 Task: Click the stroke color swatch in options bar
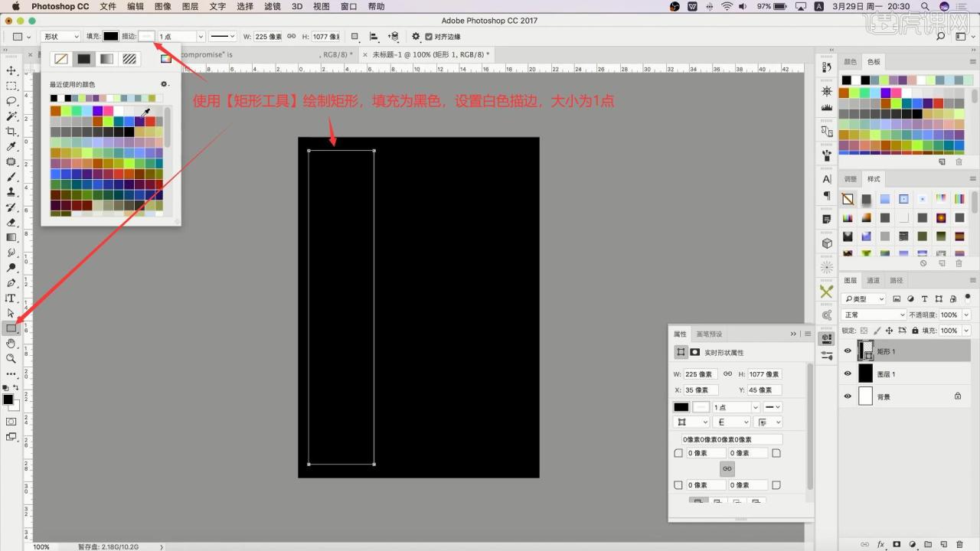[146, 36]
